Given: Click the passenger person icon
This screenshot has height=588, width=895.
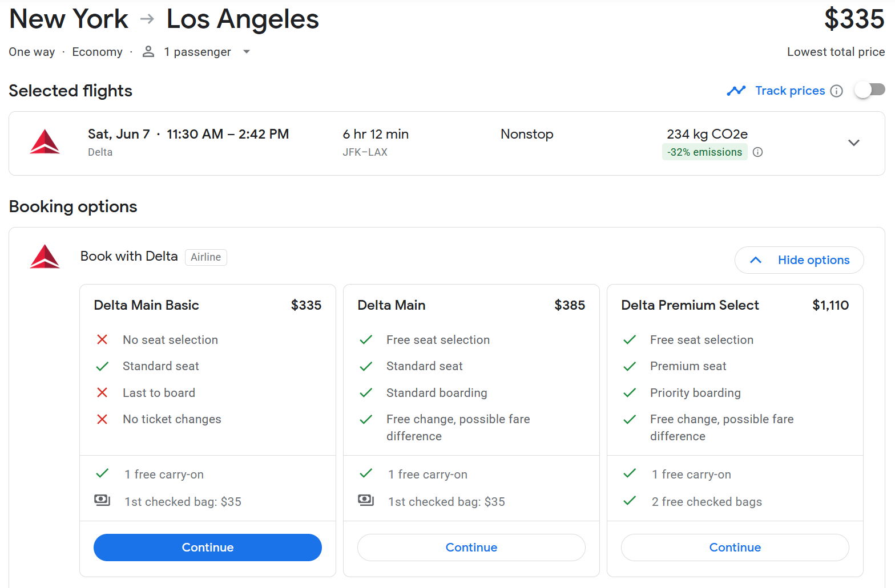Looking at the screenshot, I should pos(148,52).
